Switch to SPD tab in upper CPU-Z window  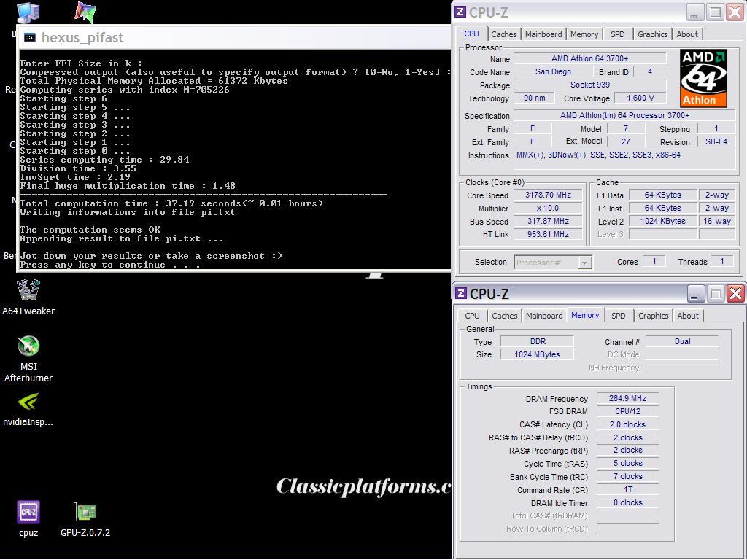point(617,34)
